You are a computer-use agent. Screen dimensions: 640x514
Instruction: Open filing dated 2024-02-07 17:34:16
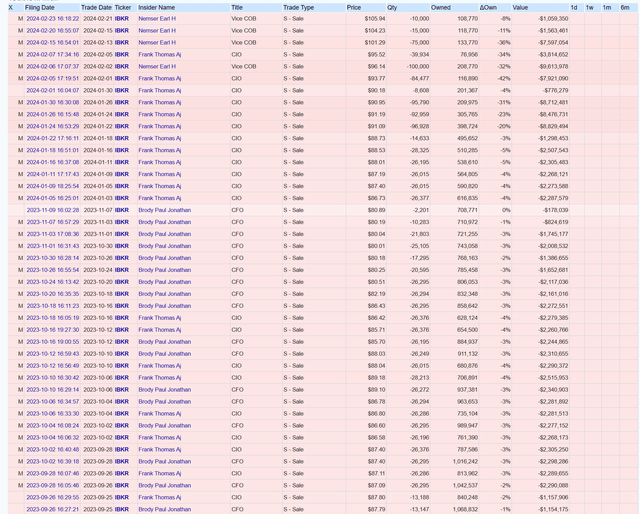pos(53,54)
